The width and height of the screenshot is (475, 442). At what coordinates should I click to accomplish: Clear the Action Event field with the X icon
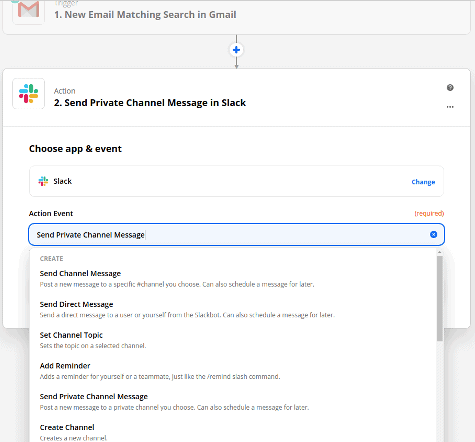(433, 235)
